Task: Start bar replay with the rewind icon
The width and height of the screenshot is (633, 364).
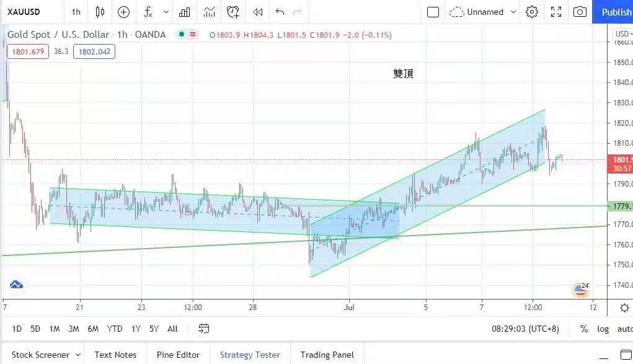Action: tap(258, 12)
